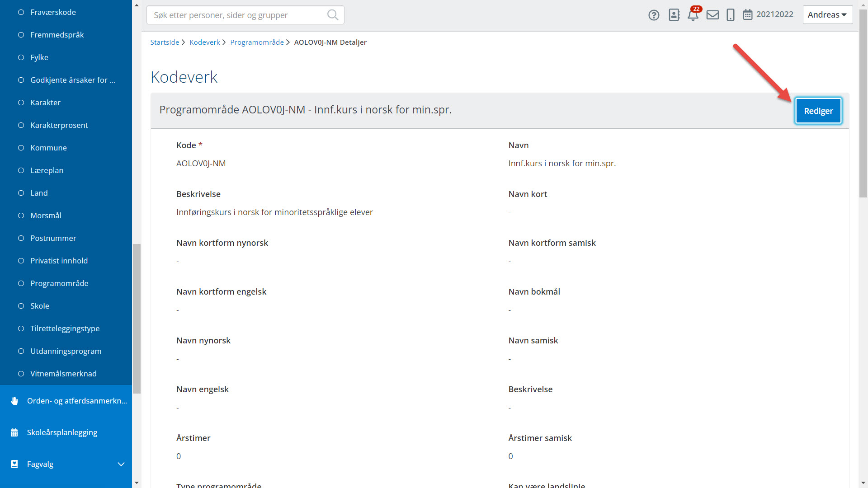Click the Navn bokmål label
Screen dimensions: 868x488
pyautogui.click(x=534, y=292)
